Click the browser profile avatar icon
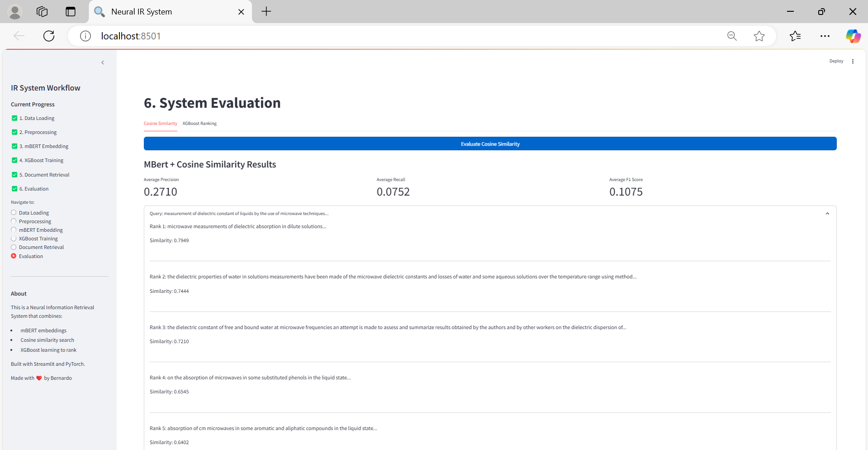 click(15, 12)
